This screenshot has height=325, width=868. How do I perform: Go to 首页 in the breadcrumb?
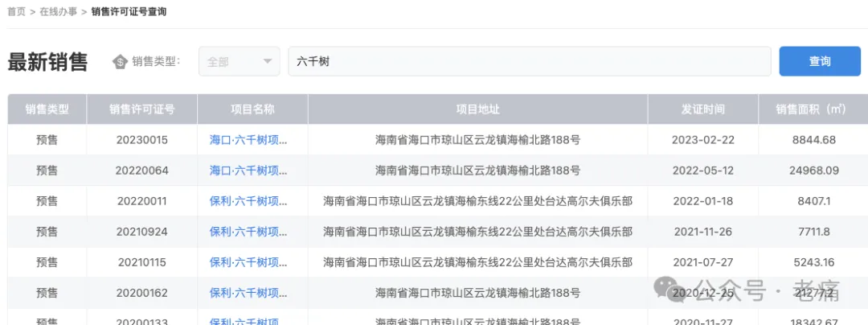point(17,11)
